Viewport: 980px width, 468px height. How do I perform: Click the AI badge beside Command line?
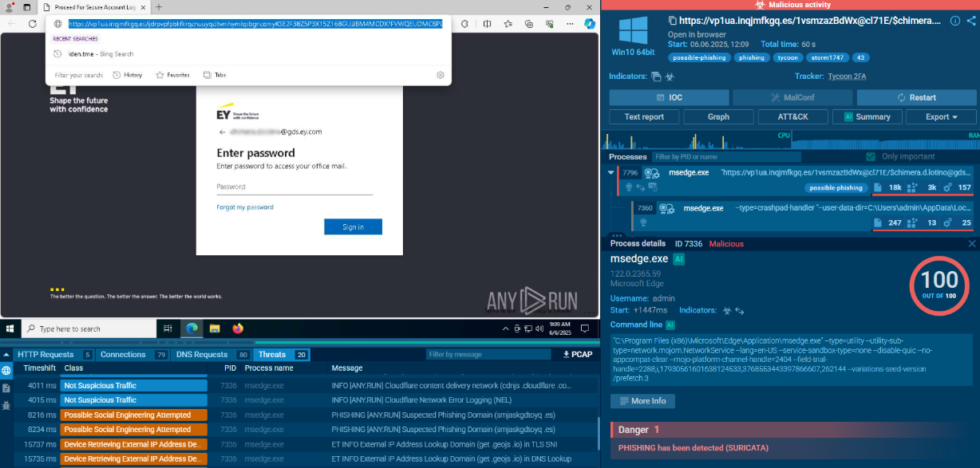coord(670,325)
